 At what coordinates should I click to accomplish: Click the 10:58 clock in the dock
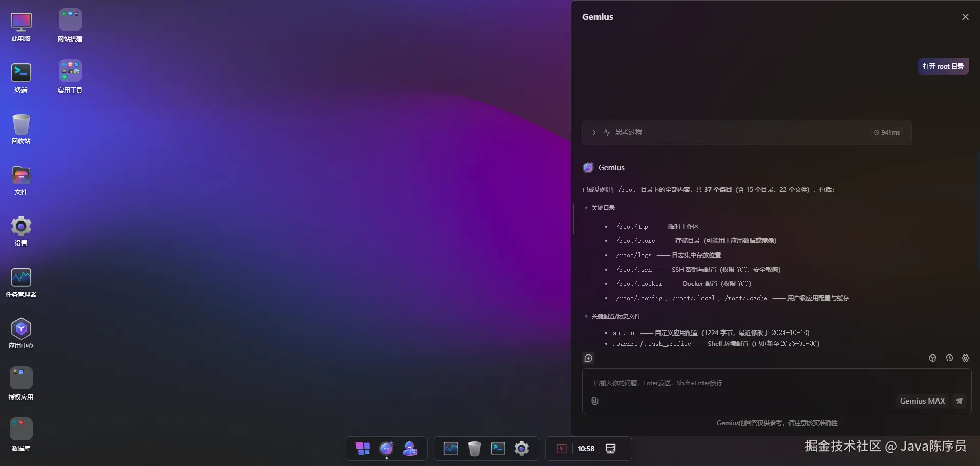pyautogui.click(x=586, y=449)
